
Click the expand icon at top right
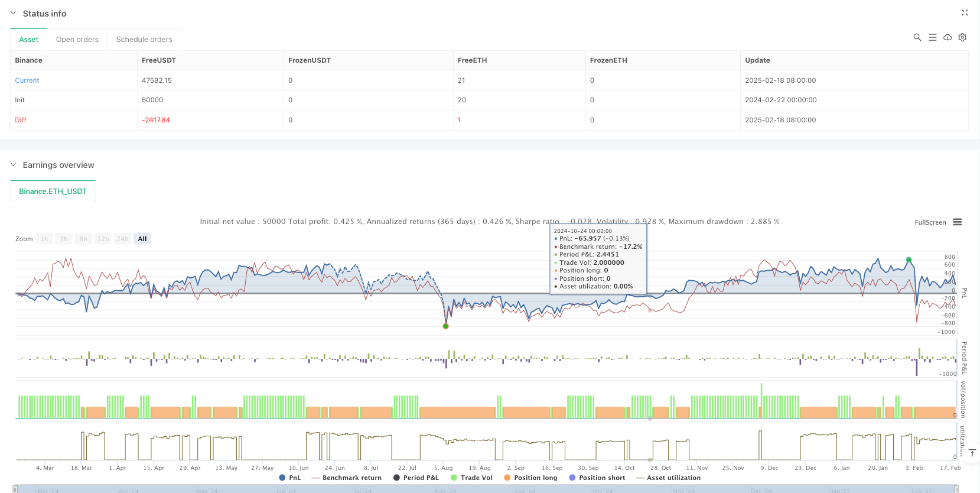(965, 13)
